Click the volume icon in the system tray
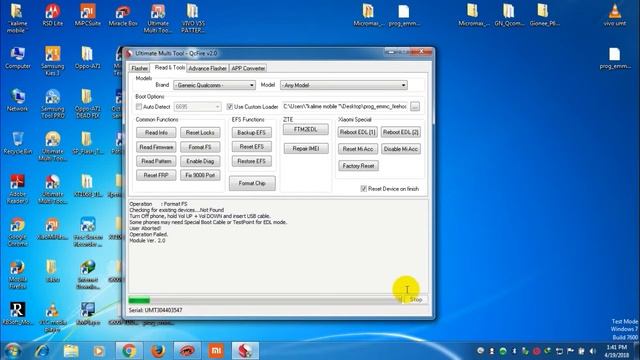Screen dimensions: 640x360 click(x=593, y=351)
